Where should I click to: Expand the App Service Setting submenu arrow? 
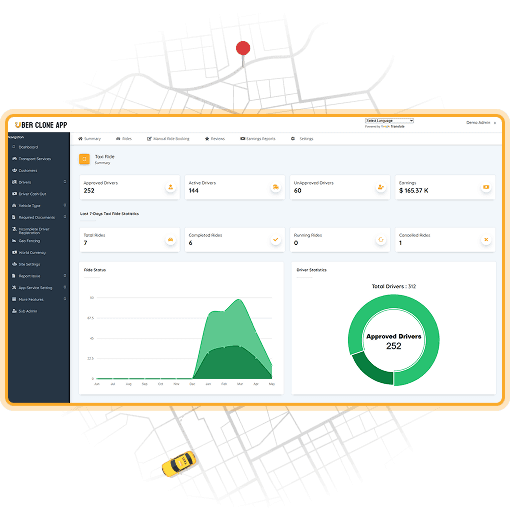tap(65, 287)
